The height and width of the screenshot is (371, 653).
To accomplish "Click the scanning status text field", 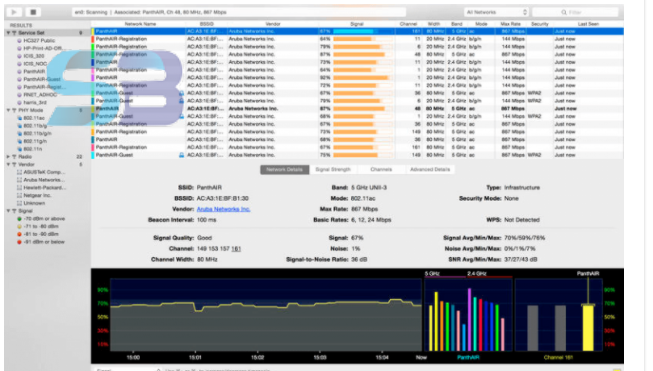I will click(x=239, y=12).
